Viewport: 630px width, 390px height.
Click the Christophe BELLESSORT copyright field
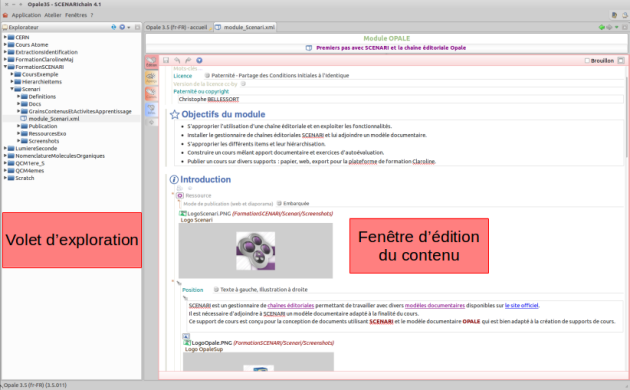coord(401,99)
